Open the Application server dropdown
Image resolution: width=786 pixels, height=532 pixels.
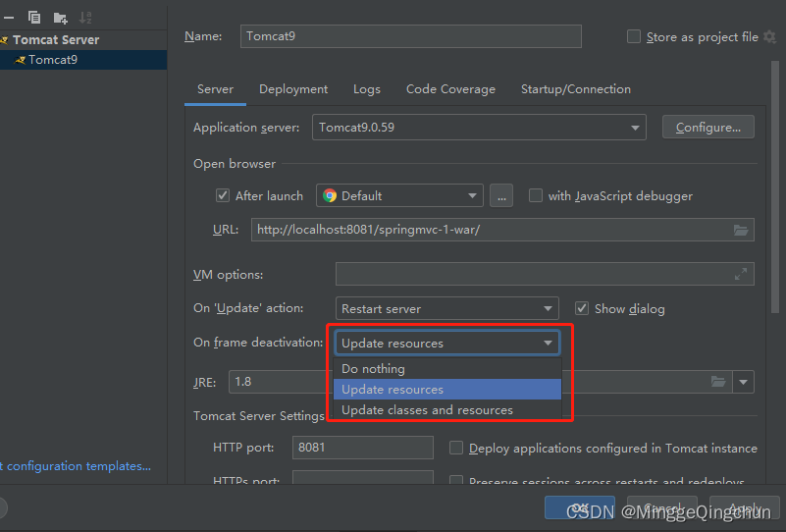click(479, 128)
